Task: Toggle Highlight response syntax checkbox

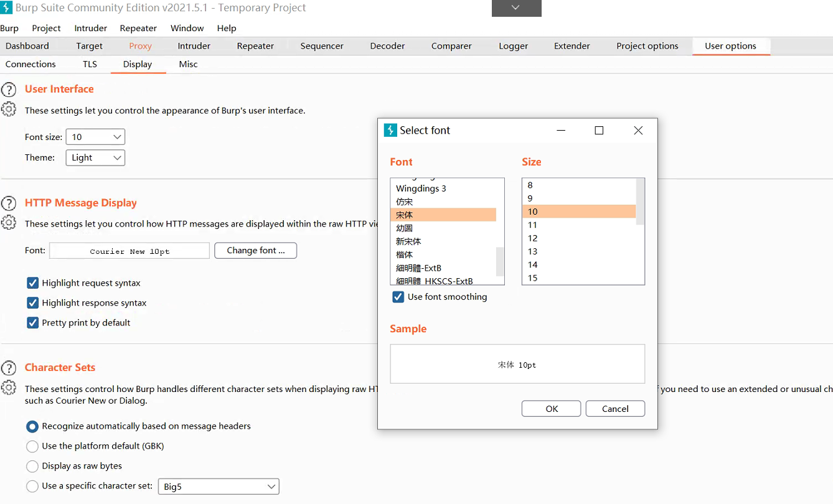Action: [x=33, y=303]
